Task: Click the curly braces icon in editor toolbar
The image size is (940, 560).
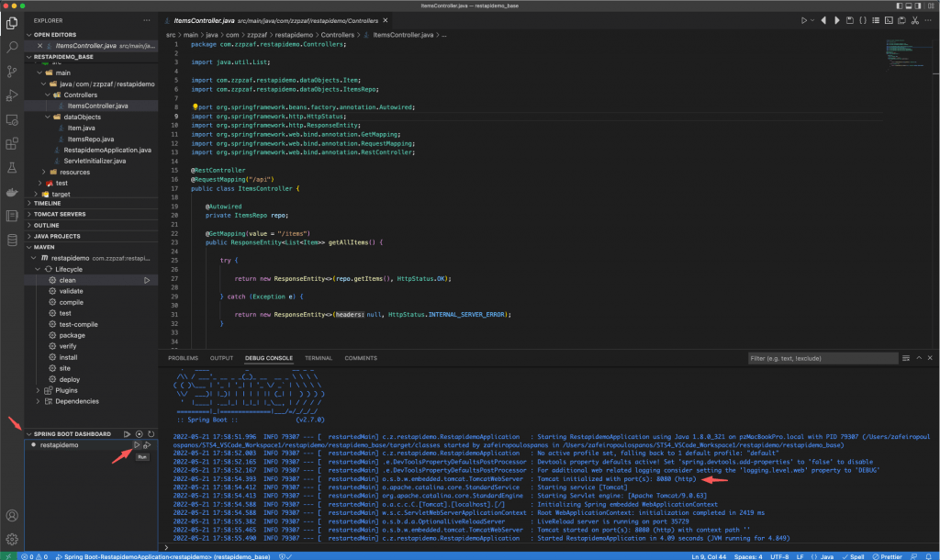Action: [x=863, y=20]
